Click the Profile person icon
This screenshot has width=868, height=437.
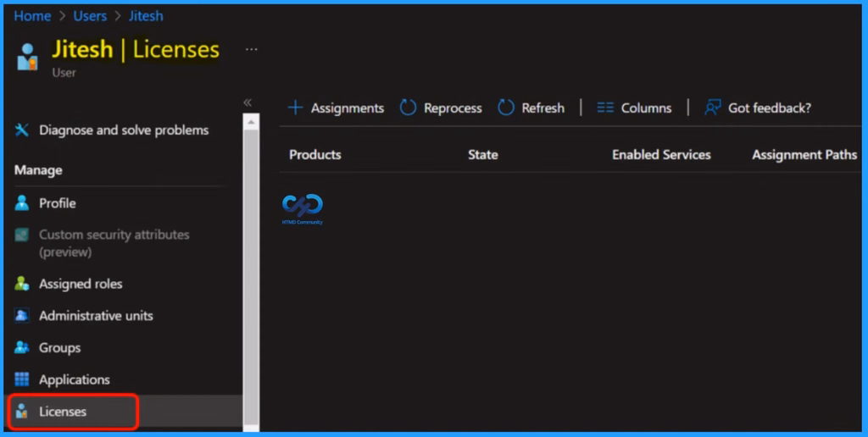21,203
